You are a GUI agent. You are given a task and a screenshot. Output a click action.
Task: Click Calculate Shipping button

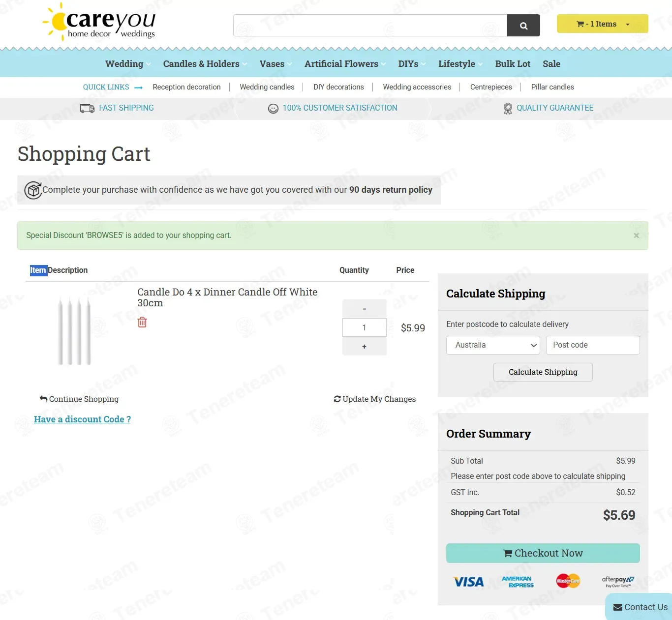point(543,372)
